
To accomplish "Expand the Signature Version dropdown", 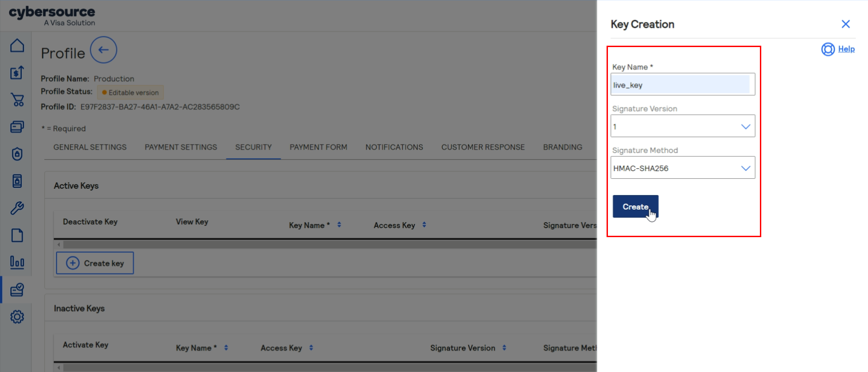I will point(683,126).
